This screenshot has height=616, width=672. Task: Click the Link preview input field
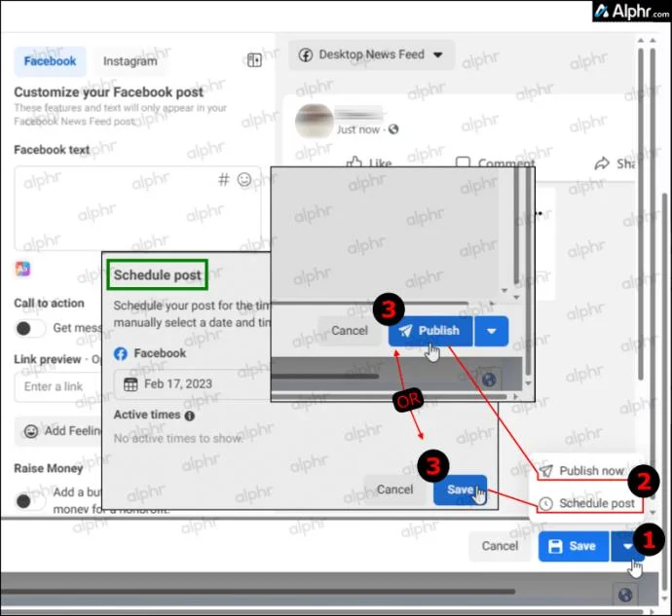(58, 386)
